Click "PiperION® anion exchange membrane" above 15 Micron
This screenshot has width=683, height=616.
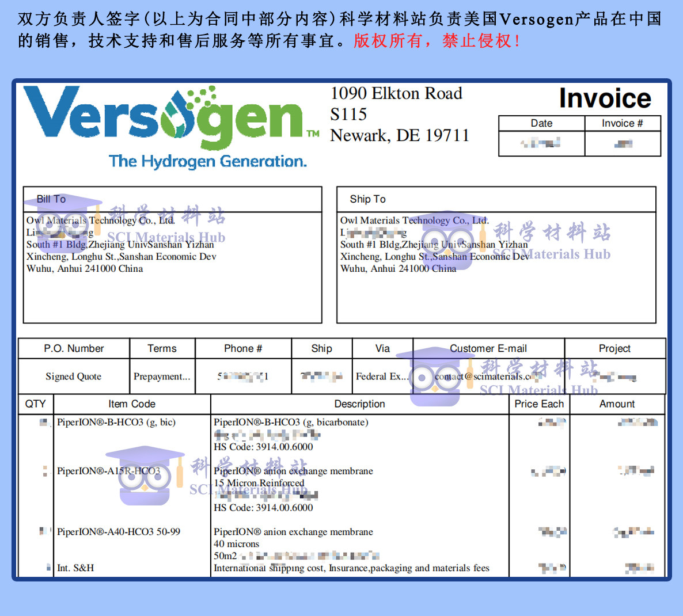pyautogui.click(x=293, y=471)
